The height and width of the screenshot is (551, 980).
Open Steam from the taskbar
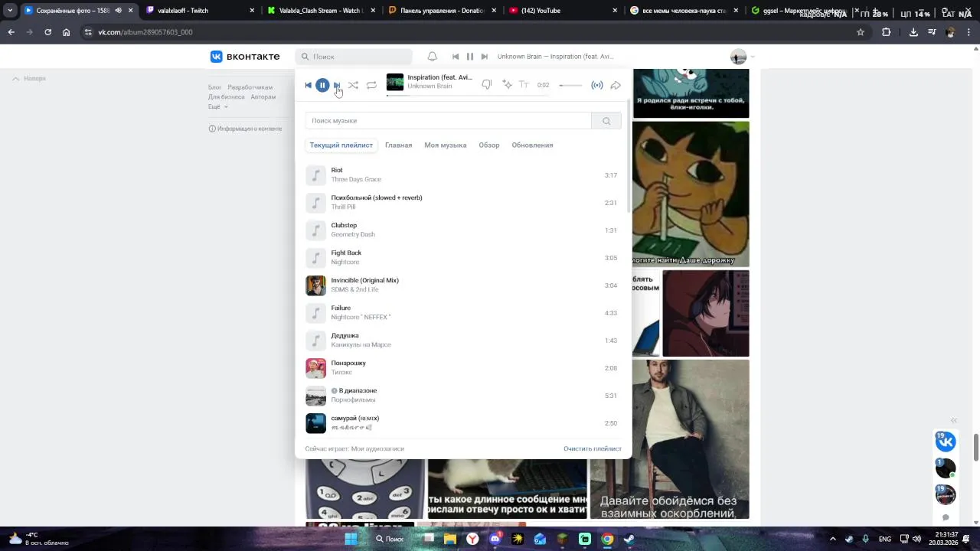click(x=629, y=539)
